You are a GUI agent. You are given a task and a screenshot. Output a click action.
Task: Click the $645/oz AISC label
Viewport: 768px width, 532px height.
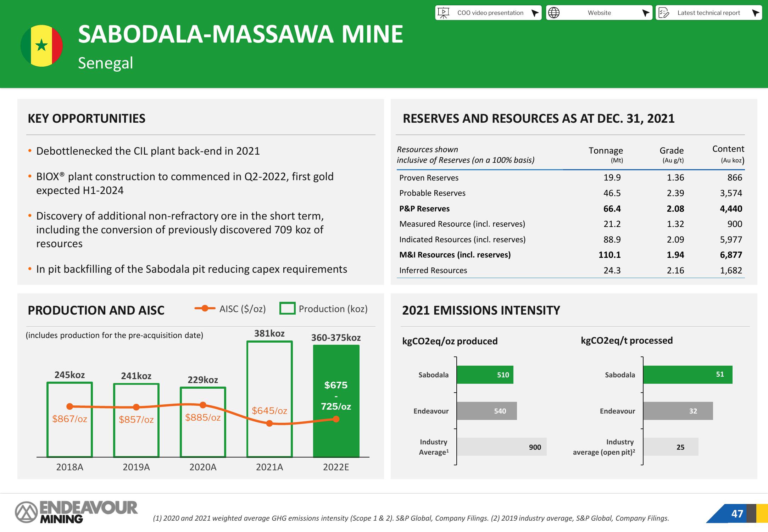coord(269,411)
